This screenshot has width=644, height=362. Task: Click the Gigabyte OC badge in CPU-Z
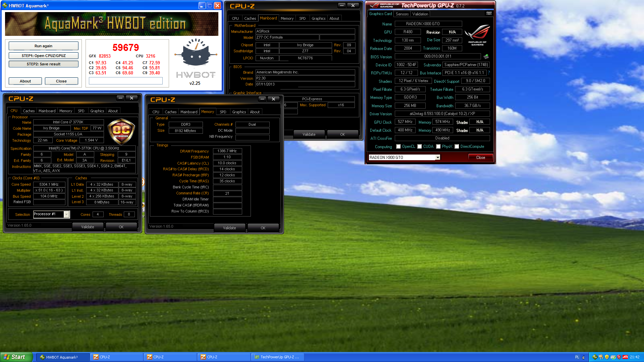click(x=121, y=131)
